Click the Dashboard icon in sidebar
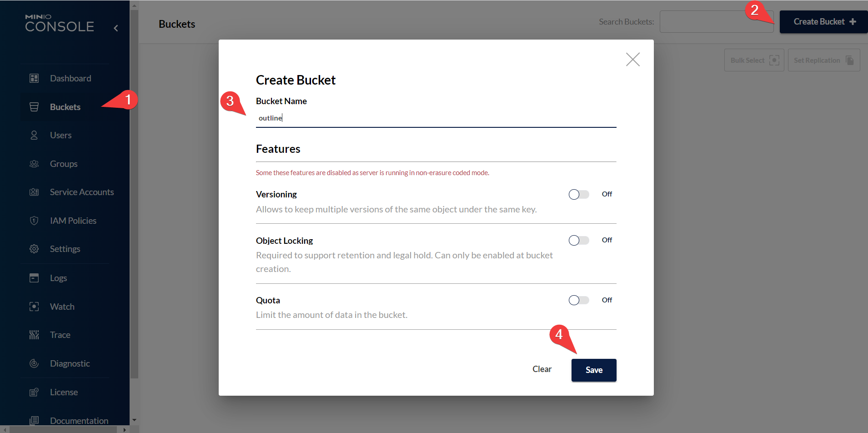The height and width of the screenshot is (433, 868). [34, 78]
